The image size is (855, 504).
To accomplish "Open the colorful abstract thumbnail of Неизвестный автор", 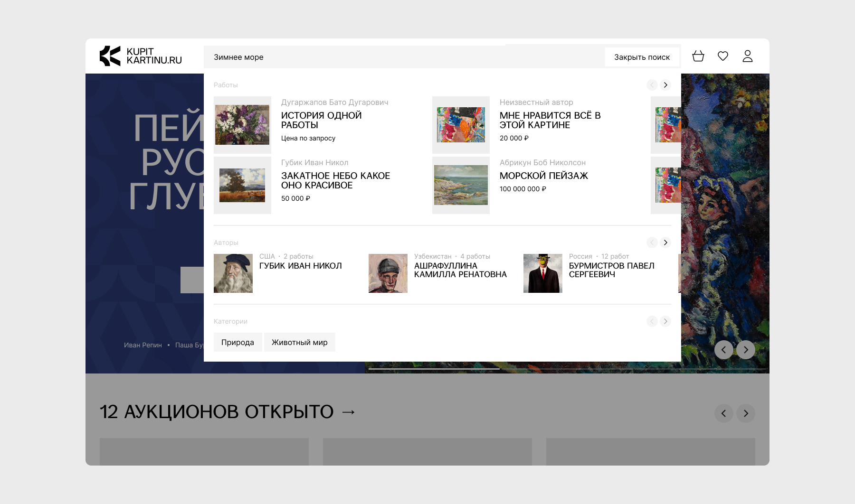I will (461, 125).
